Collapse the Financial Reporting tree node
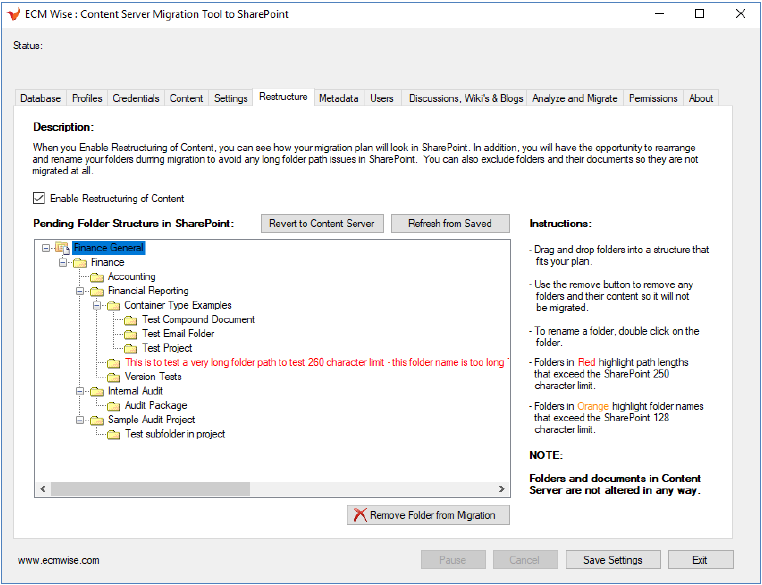The image size is (762, 585). tap(80, 291)
